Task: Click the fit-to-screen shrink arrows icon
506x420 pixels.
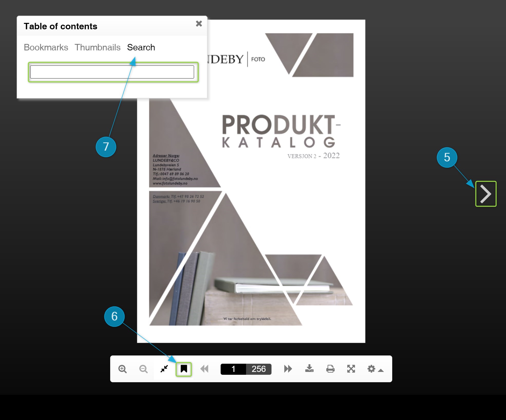Action: 164,369
